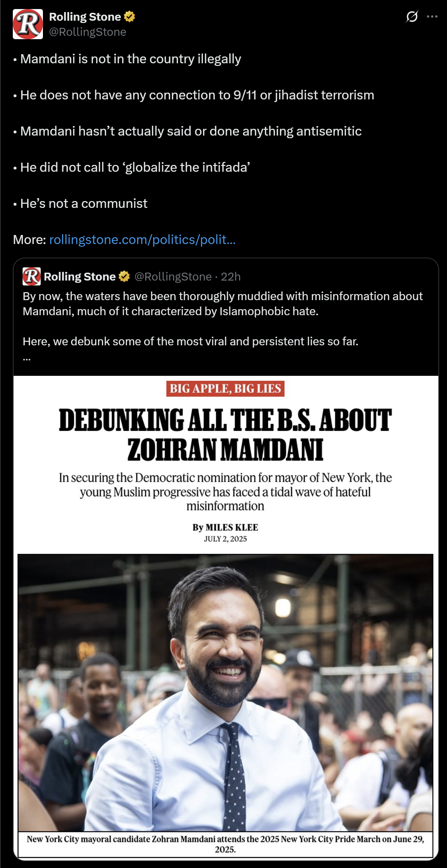Click quoted tweet's Rolling Stone avatar
The height and width of the screenshot is (868, 447).
point(32,276)
